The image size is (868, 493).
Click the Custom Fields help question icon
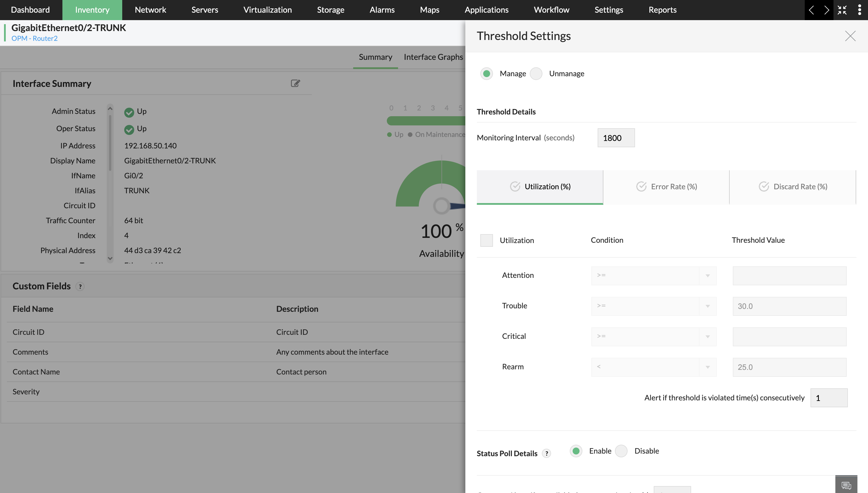coord(80,286)
